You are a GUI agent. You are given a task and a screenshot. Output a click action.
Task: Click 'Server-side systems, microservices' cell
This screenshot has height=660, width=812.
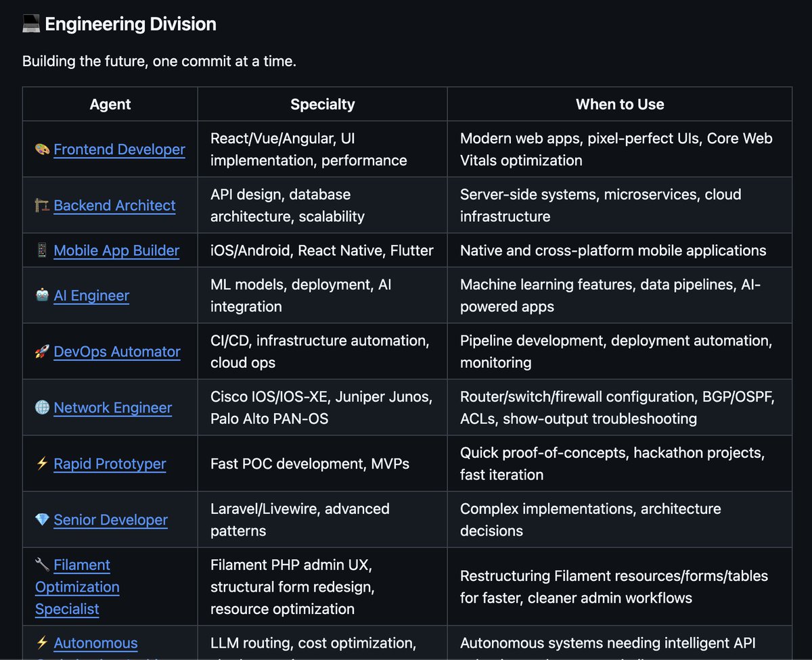(x=620, y=206)
